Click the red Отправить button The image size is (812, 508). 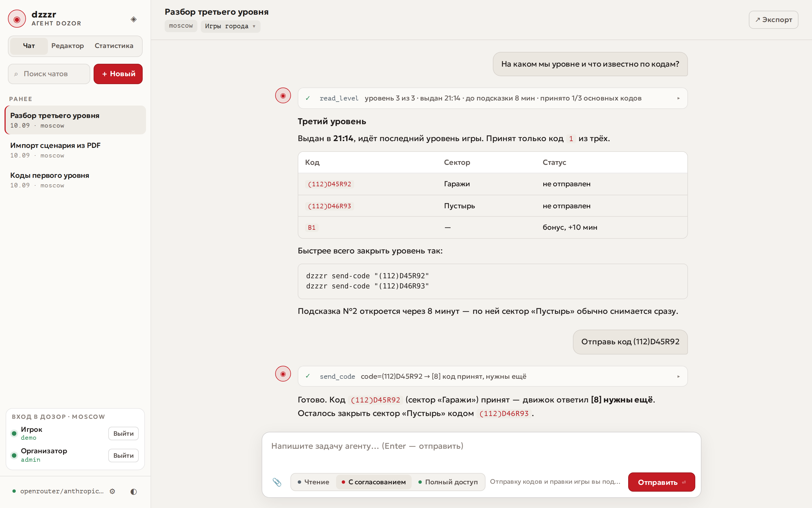(661, 482)
